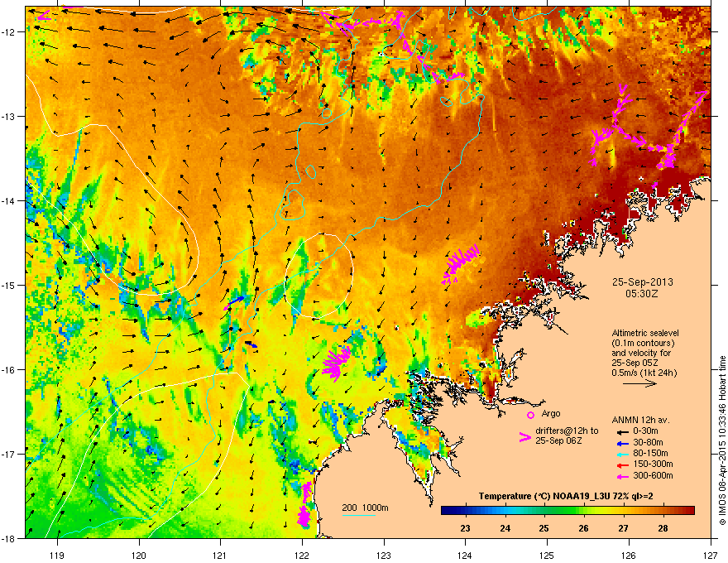Image resolution: width=728 pixels, height=563 pixels.
Task: Click the latitude axis label -14
Action: 9,200
